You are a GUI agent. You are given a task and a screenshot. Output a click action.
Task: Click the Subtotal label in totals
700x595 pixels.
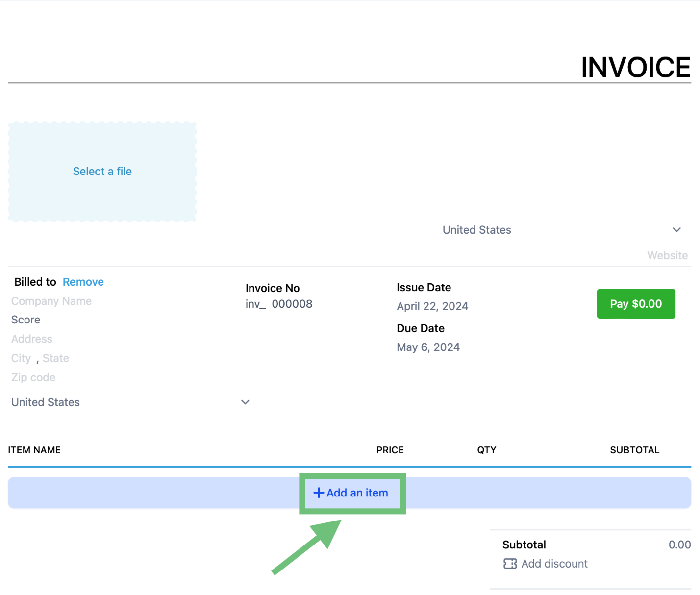524,545
